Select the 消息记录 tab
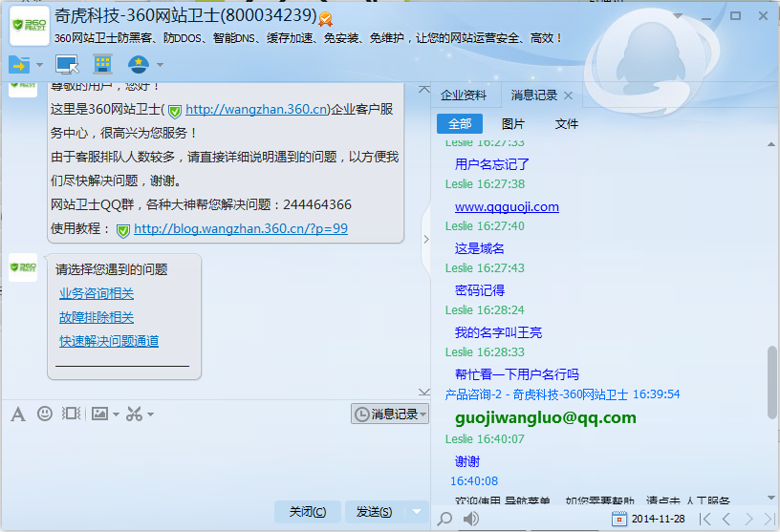The height and width of the screenshot is (532, 780). click(x=533, y=96)
